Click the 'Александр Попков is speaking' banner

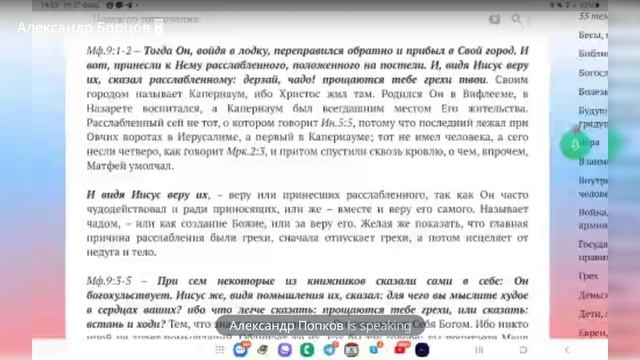(320, 326)
